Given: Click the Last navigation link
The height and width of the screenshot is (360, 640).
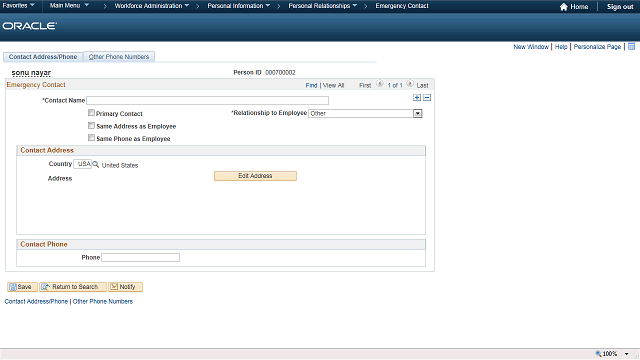Looking at the screenshot, I should [422, 85].
